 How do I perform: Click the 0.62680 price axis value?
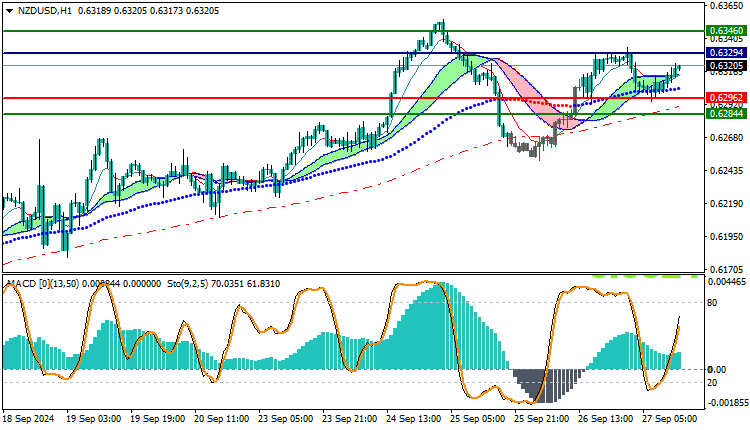[x=727, y=138]
